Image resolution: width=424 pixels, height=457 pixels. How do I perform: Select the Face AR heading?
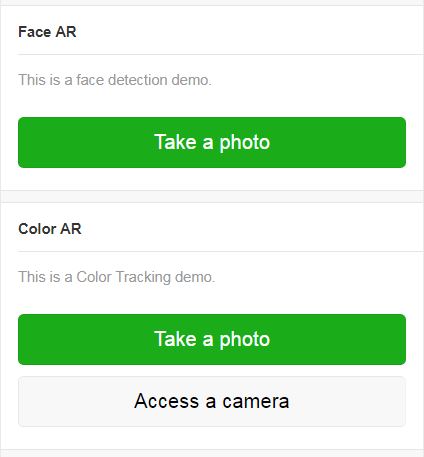pyautogui.click(x=47, y=32)
